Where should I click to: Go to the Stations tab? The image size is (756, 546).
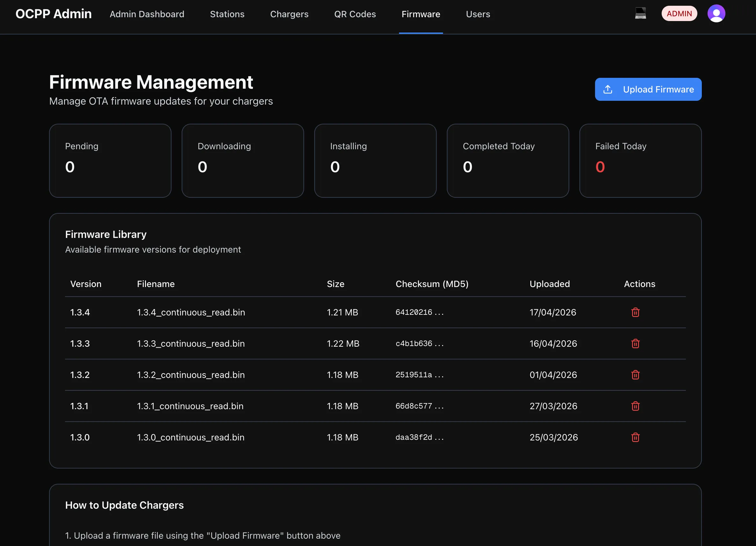[227, 14]
